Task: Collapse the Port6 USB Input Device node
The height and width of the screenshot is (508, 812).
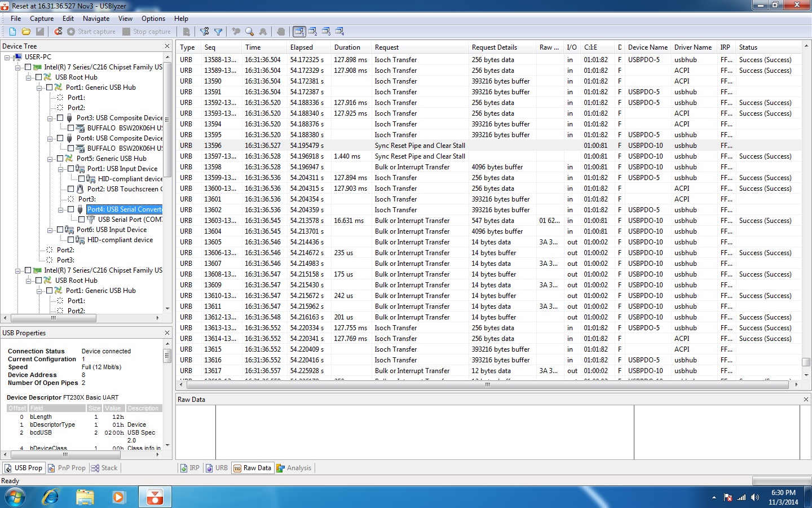Action: click(x=50, y=230)
